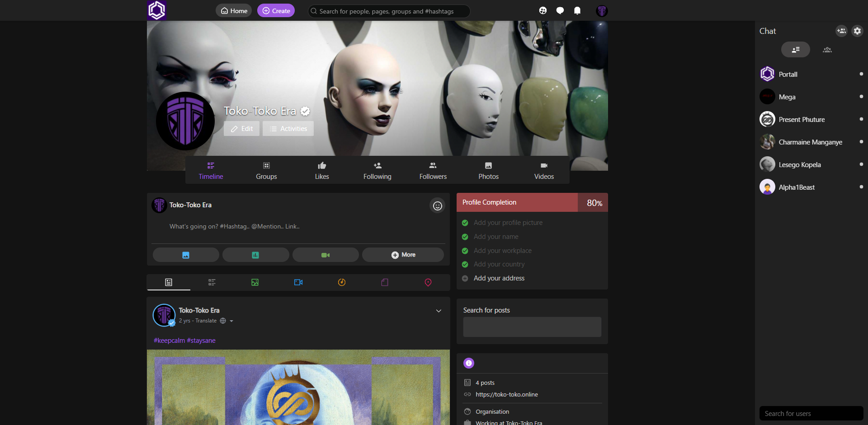Open chat with Portall
Screen dimensions: 868x425
pos(811,74)
